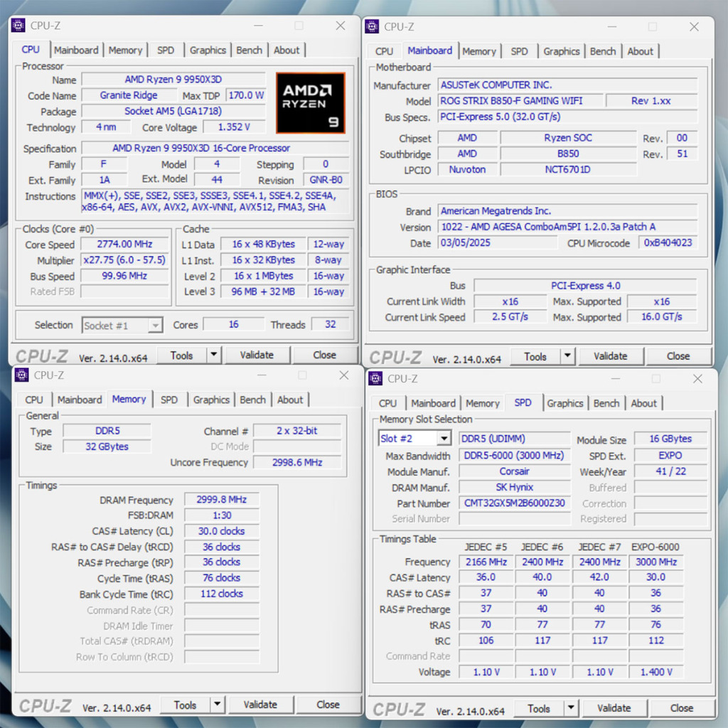Open Bench tab in CPU window

pyautogui.click(x=250, y=50)
